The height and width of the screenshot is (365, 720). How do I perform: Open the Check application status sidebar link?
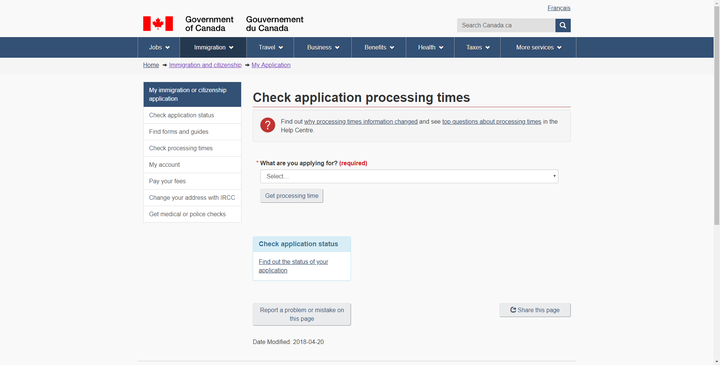coord(192,115)
